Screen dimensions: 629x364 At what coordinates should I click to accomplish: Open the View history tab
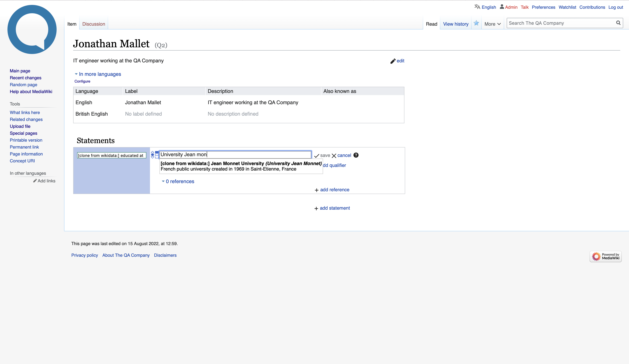[x=456, y=24]
